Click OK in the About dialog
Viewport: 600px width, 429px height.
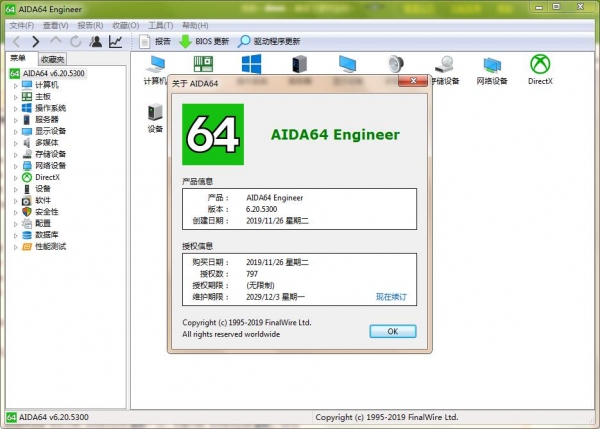tap(393, 331)
